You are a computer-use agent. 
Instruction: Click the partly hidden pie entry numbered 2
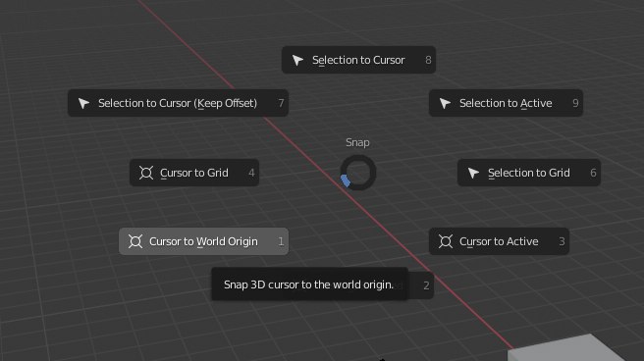[x=421, y=285]
